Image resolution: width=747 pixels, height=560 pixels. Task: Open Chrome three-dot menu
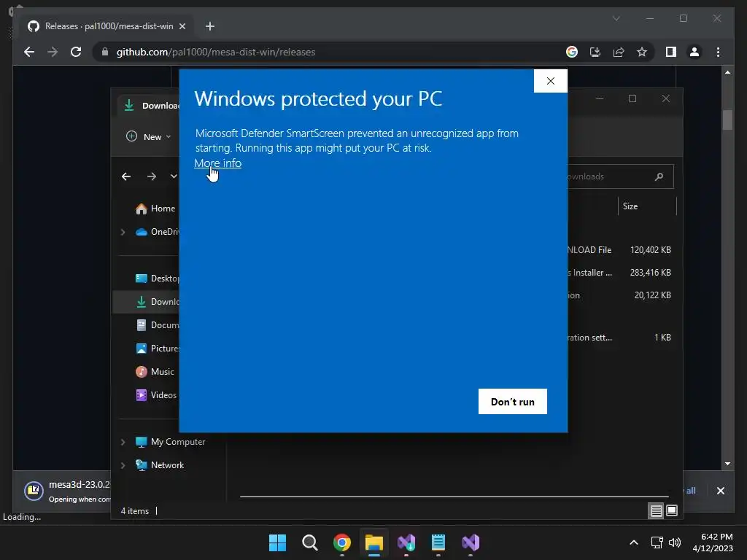(x=718, y=52)
